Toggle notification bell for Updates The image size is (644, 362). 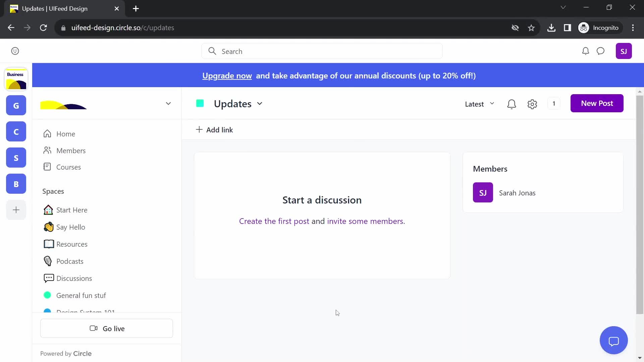[512, 104]
